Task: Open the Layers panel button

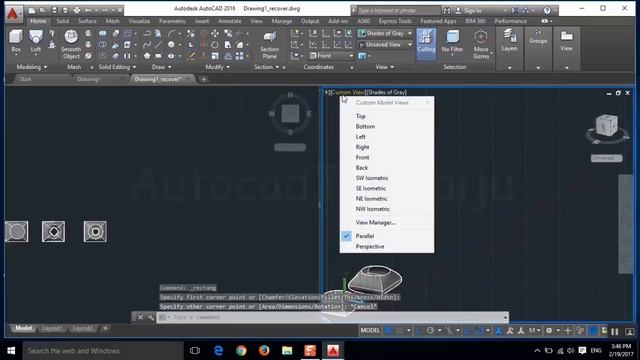Action: point(509,41)
